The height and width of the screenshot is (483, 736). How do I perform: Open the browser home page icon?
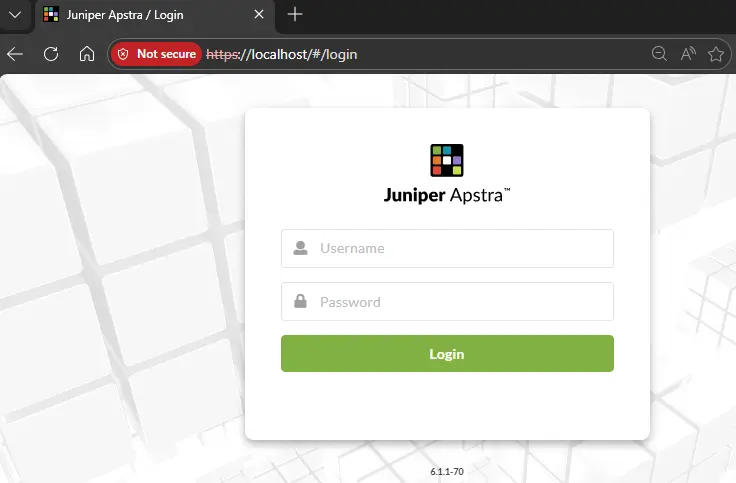coord(87,54)
